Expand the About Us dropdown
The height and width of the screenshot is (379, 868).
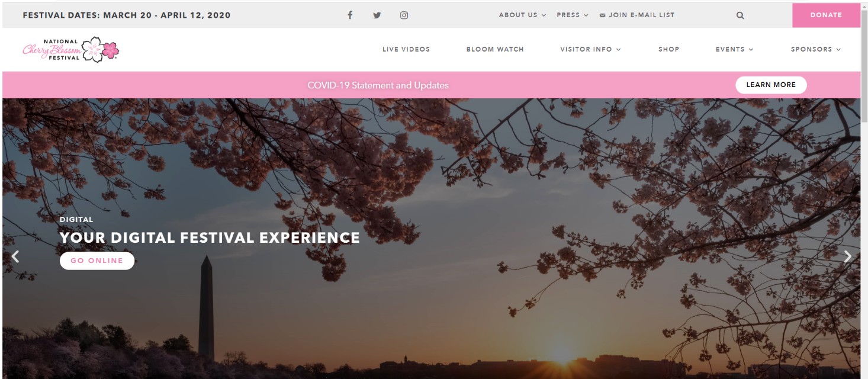click(522, 15)
